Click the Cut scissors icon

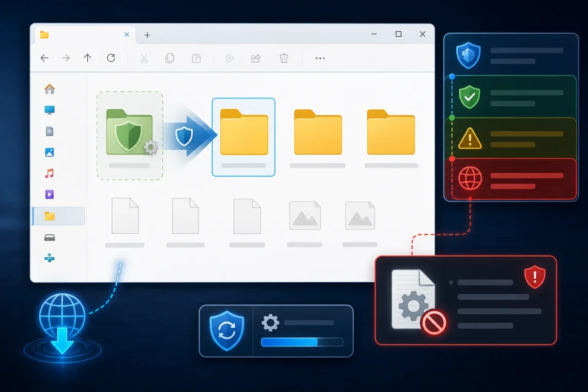(x=144, y=58)
